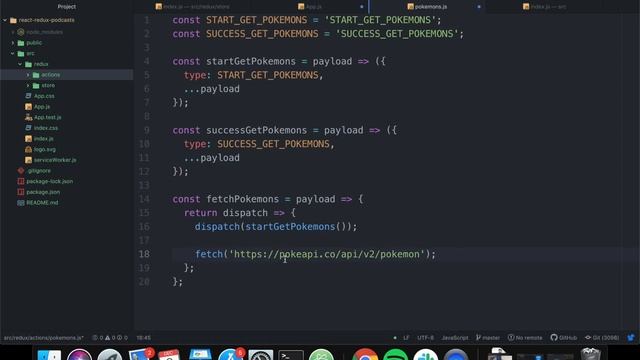Change the LF line ending selector
Viewport: 640px width, 360px height.
tap(406, 338)
